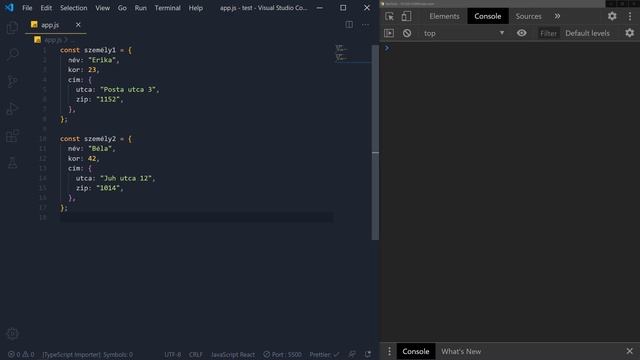This screenshot has width=640, height=360.
Task: Open notifications bell in status bar
Action: pyautogui.click(x=368, y=354)
